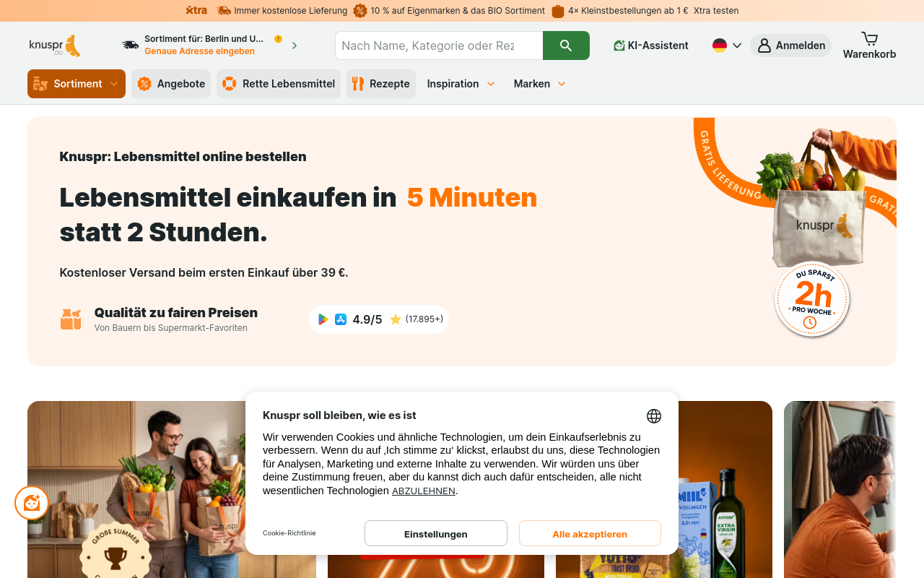
Task: Click 'Immer kostenlose Lieferung' banner text
Action: tap(291, 11)
